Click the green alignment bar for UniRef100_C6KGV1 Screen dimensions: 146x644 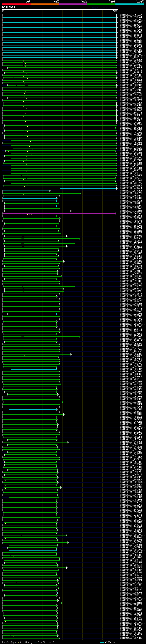42,193
